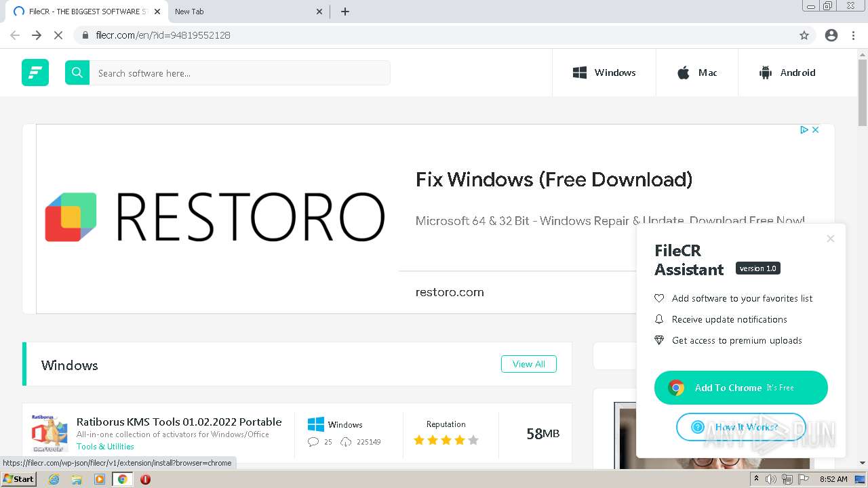Screen dimensions: 868x488
Task: Click the reputation star rating
Action: 446,440
